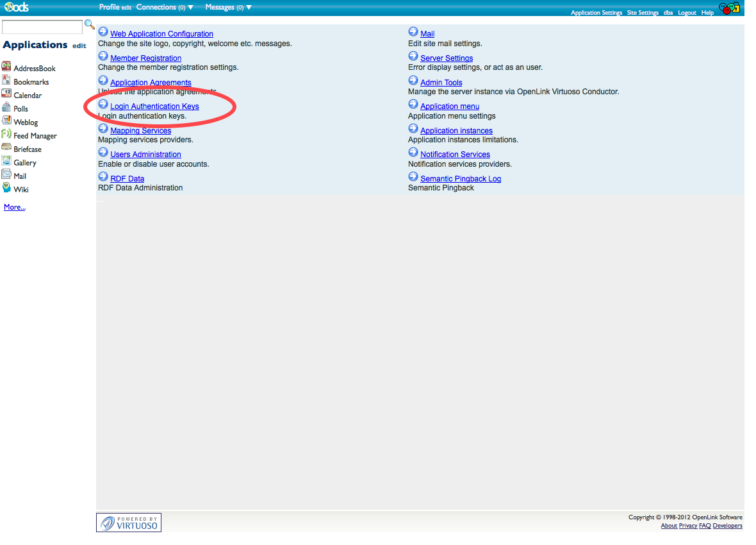Expand the Messages dropdown menu

tap(229, 8)
